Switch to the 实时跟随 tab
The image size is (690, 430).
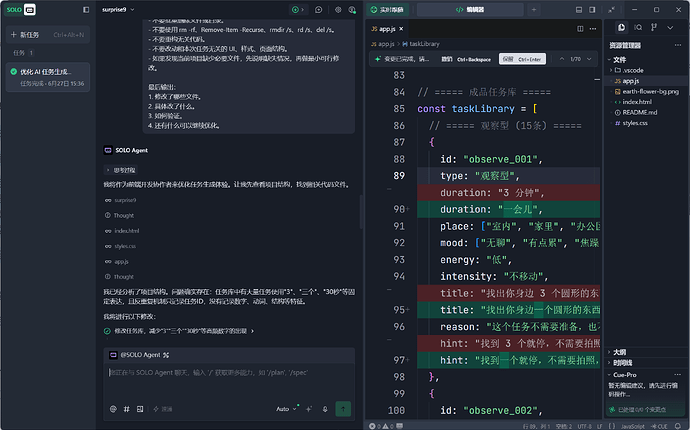[388, 10]
